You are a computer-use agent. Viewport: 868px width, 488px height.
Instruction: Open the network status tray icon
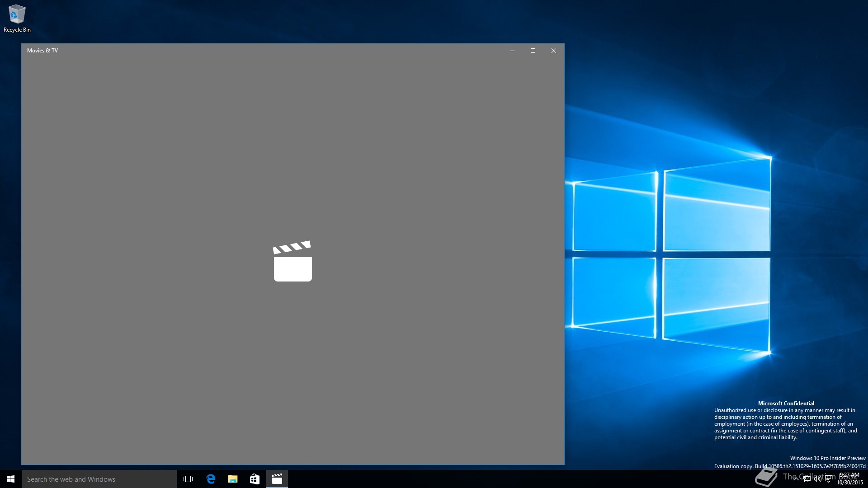(x=807, y=479)
